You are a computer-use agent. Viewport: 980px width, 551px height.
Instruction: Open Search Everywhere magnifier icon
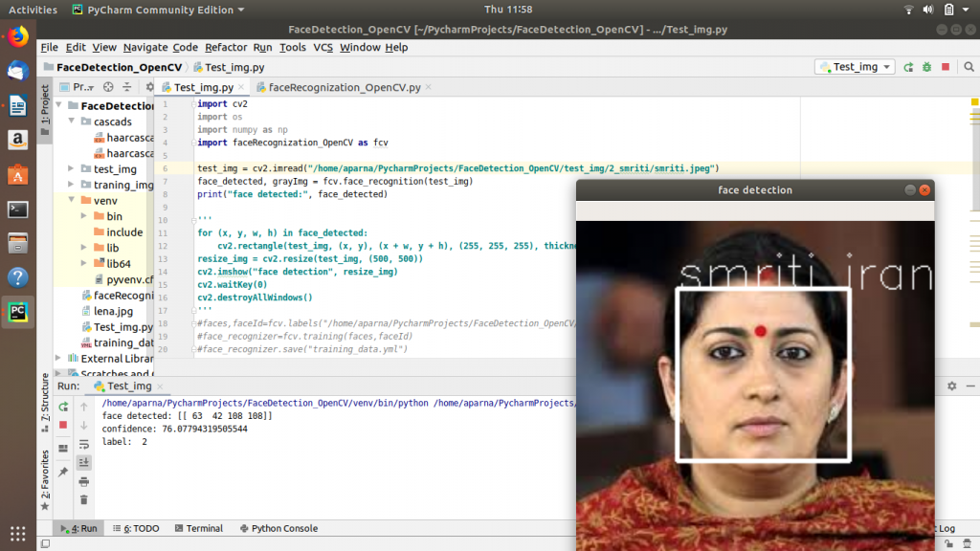tap(969, 67)
